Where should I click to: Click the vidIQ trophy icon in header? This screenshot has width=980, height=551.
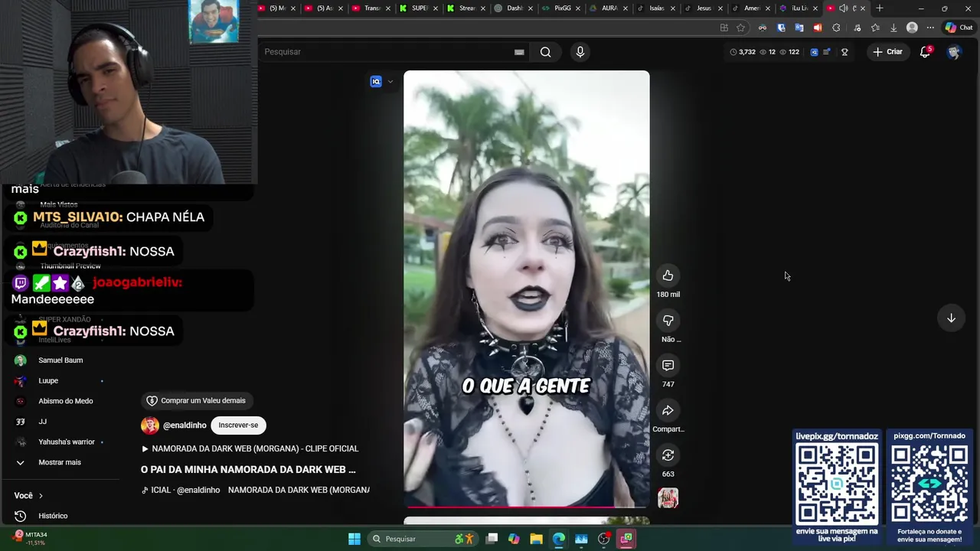[x=844, y=52]
